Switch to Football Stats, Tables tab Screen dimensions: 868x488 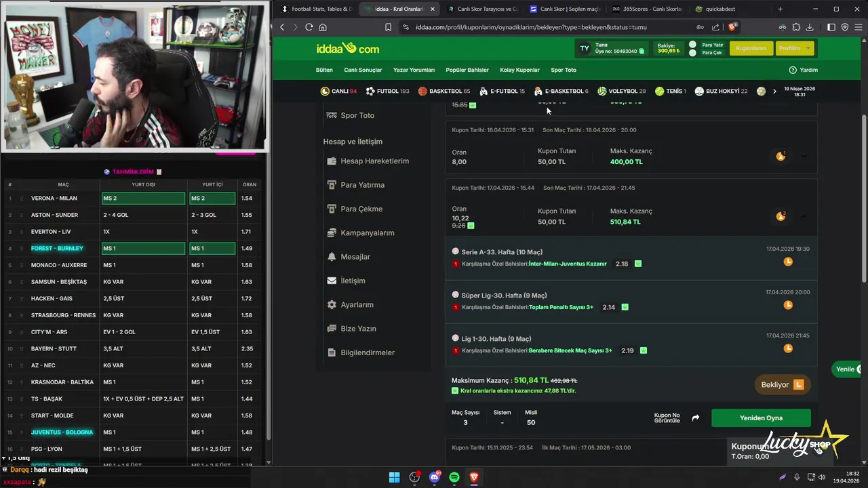(317, 9)
